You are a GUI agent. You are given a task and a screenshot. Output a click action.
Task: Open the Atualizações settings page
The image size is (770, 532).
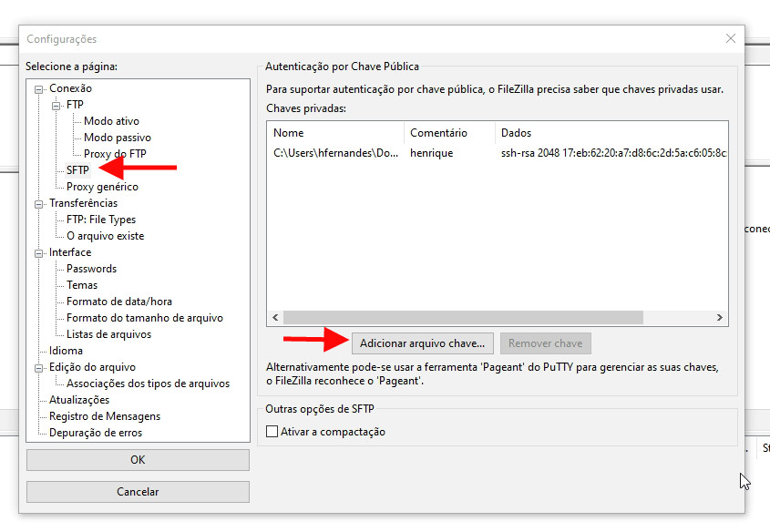[x=79, y=400]
